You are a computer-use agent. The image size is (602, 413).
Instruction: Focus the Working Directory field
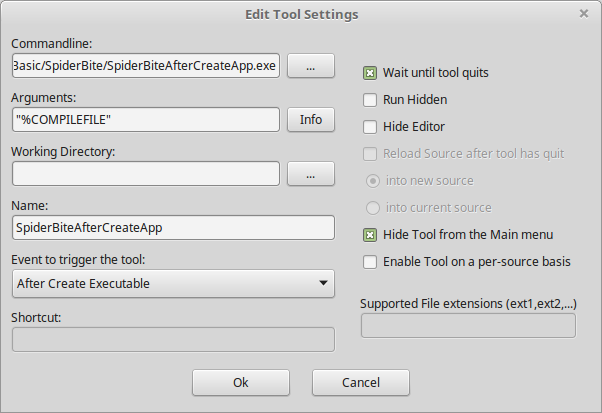[146, 173]
